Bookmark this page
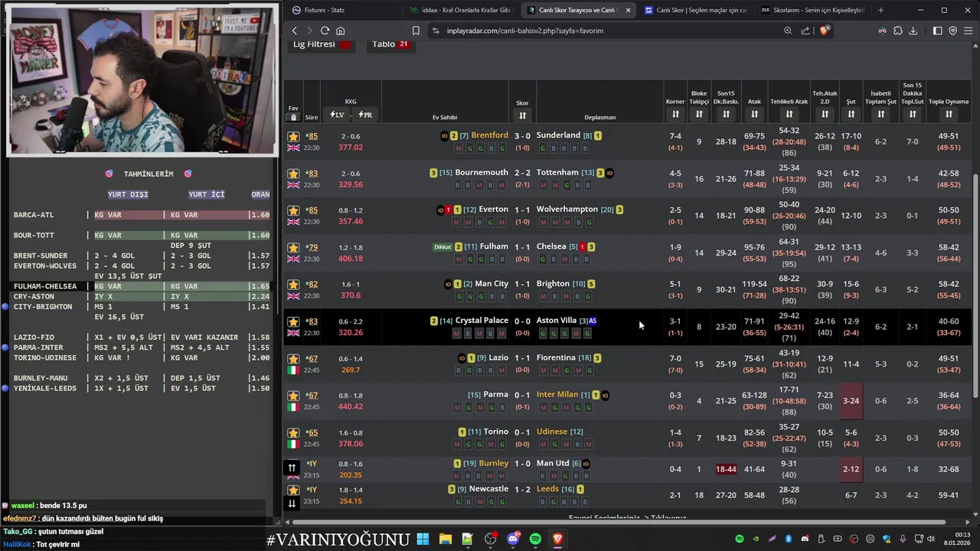Viewport: 980px width, 551px height. tap(416, 31)
